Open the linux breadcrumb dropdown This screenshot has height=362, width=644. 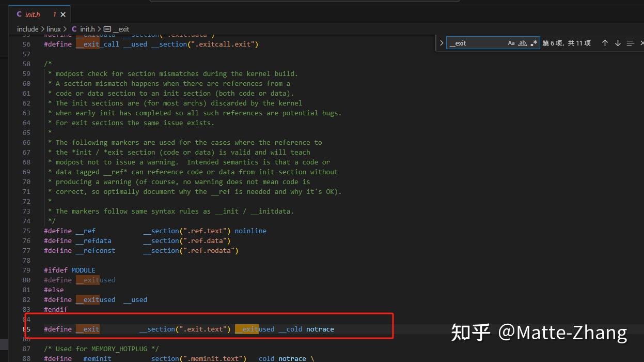click(53, 29)
